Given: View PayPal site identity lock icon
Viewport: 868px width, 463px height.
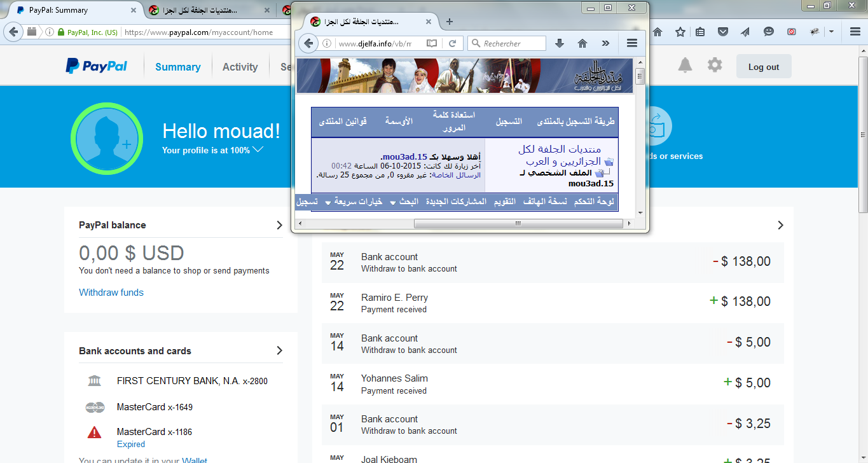Looking at the screenshot, I should coord(61,32).
